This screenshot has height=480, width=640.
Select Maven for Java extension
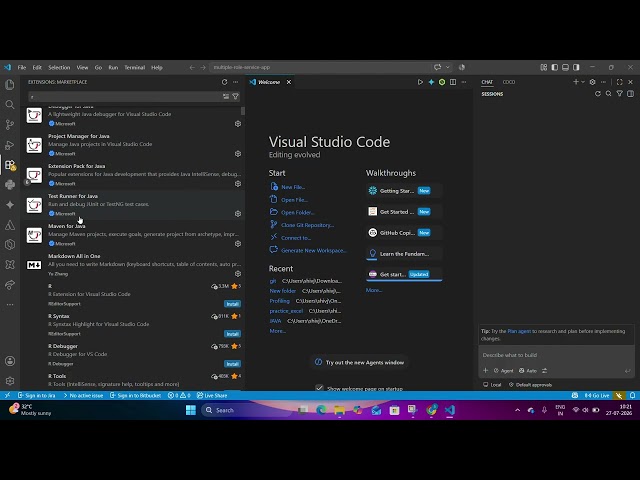click(134, 235)
